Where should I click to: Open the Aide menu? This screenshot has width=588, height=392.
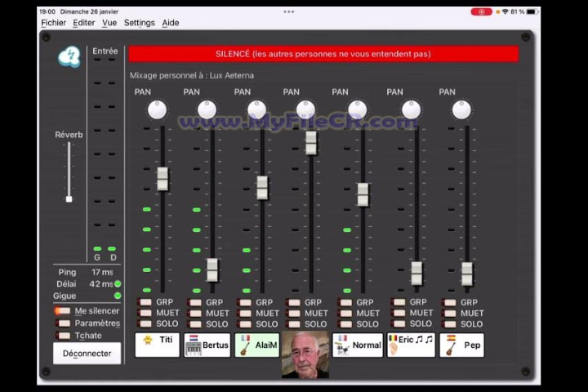170,23
